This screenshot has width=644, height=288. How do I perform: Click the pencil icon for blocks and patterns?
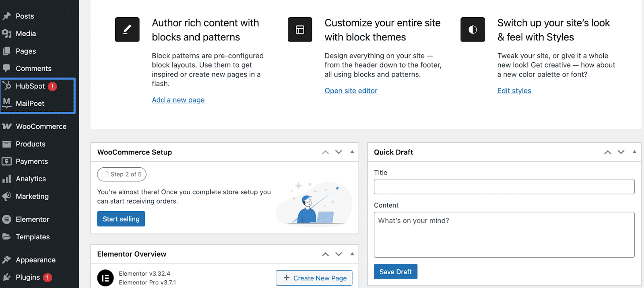127,29
